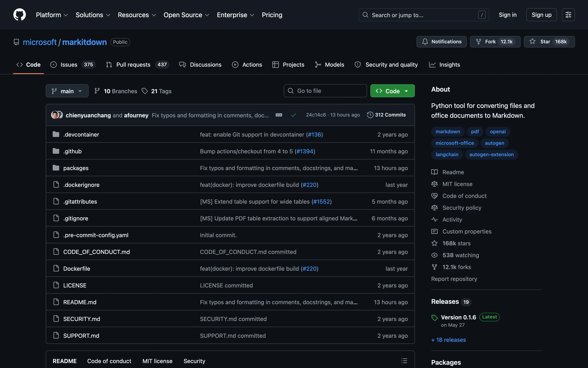Screen dimensions: 588x368
Task: Select the openai topic tag
Action: click(498, 131)
